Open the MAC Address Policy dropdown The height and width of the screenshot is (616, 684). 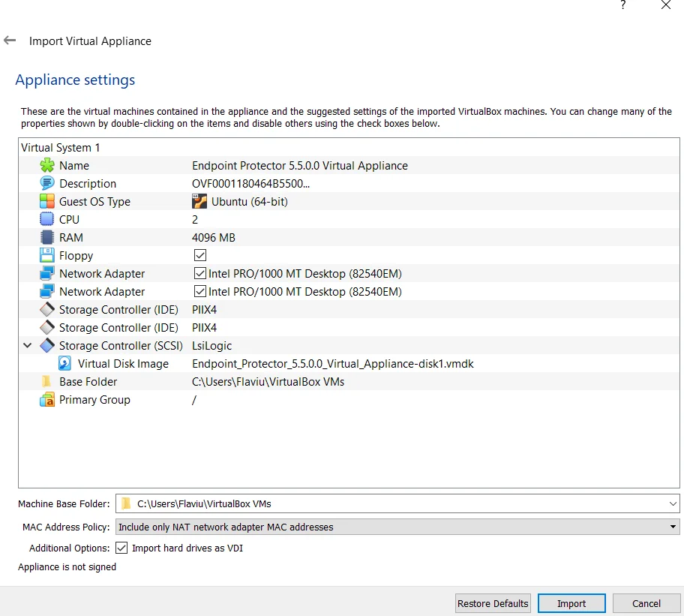[397, 527]
